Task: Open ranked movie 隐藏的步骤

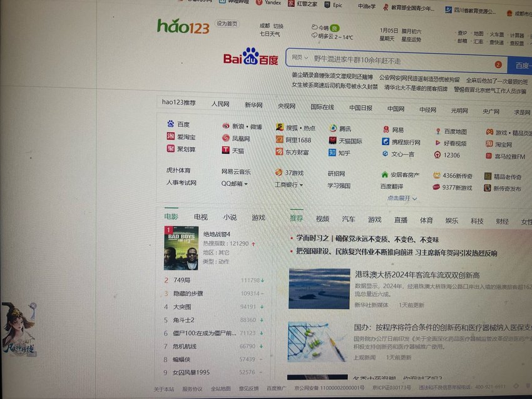Action: coord(188,293)
